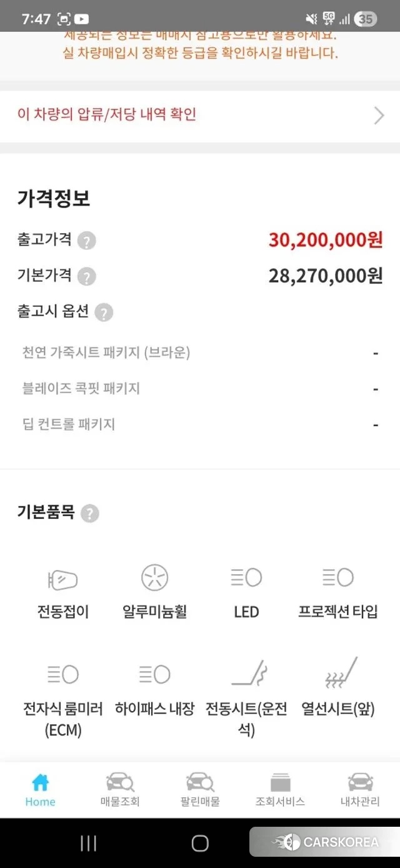The image size is (400, 868).
Task: Open help for 출고가격
Action: tap(87, 241)
